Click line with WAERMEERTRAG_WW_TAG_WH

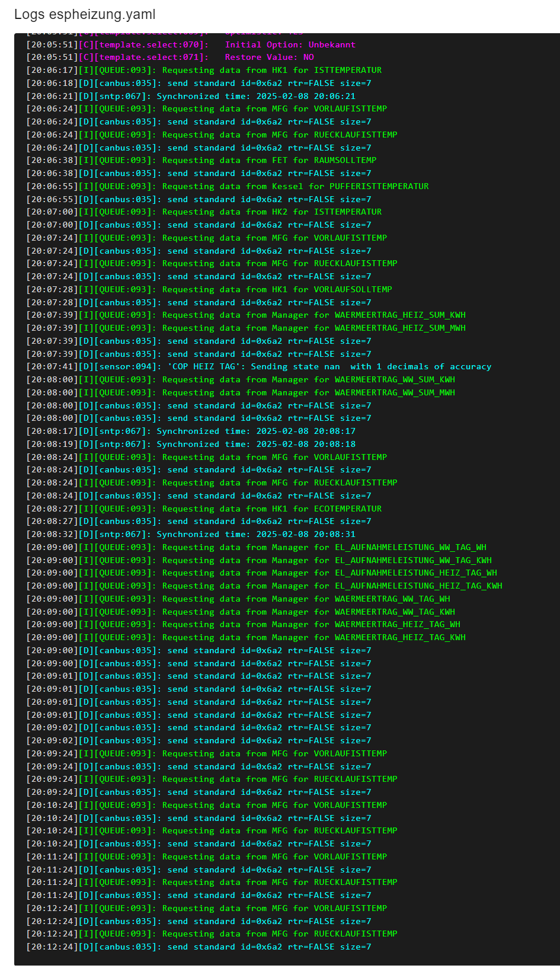(238, 599)
